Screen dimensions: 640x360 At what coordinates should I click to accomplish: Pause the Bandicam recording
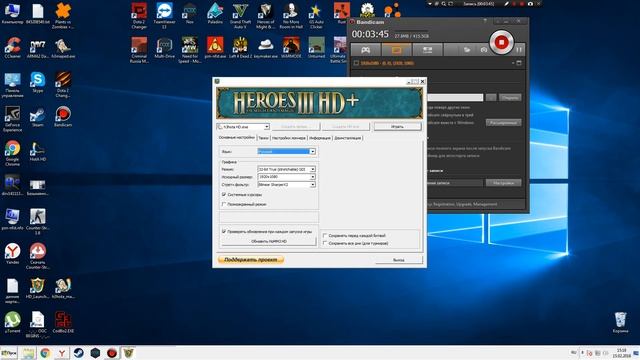519,50
